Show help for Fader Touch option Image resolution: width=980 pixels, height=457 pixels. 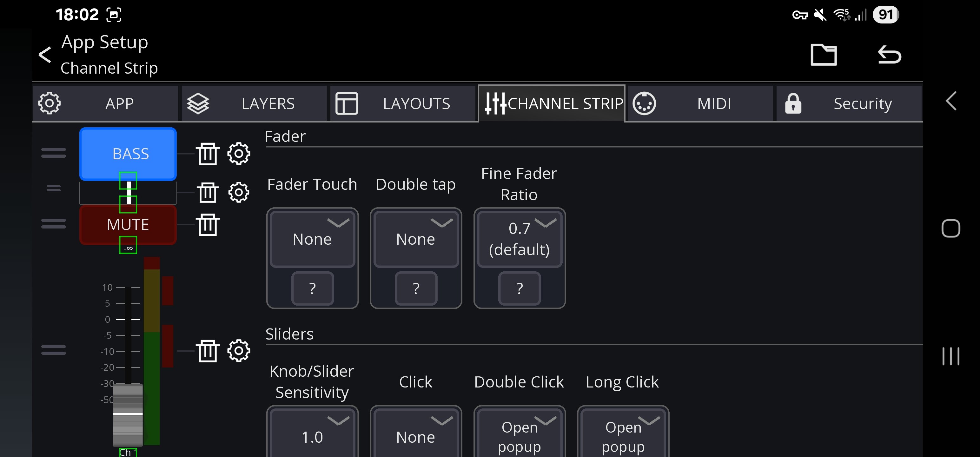pyautogui.click(x=312, y=288)
